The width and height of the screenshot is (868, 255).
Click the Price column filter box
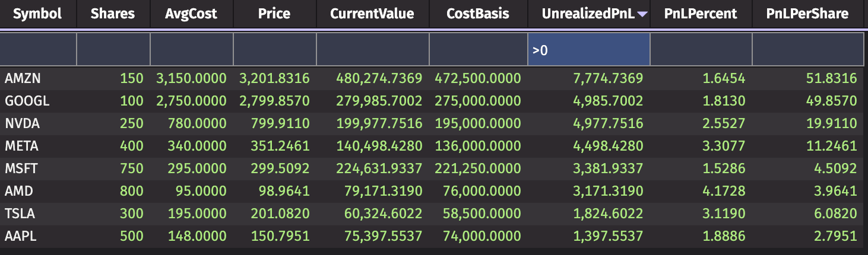pos(274,50)
